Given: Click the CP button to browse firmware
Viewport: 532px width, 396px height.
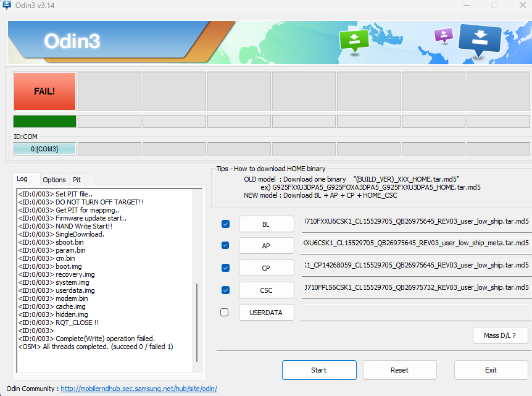Looking at the screenshot, I should click(x=267, y=268).
